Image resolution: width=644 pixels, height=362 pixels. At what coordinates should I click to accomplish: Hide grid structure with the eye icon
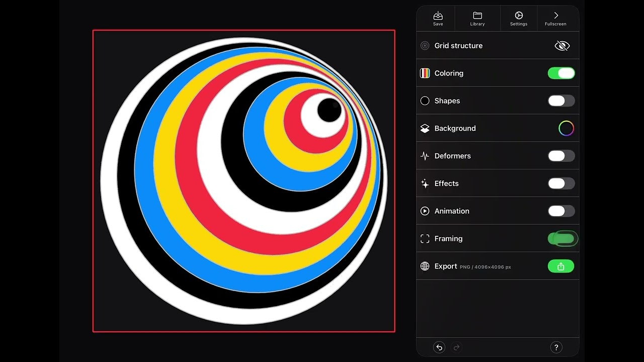click(x=561, y=45)
